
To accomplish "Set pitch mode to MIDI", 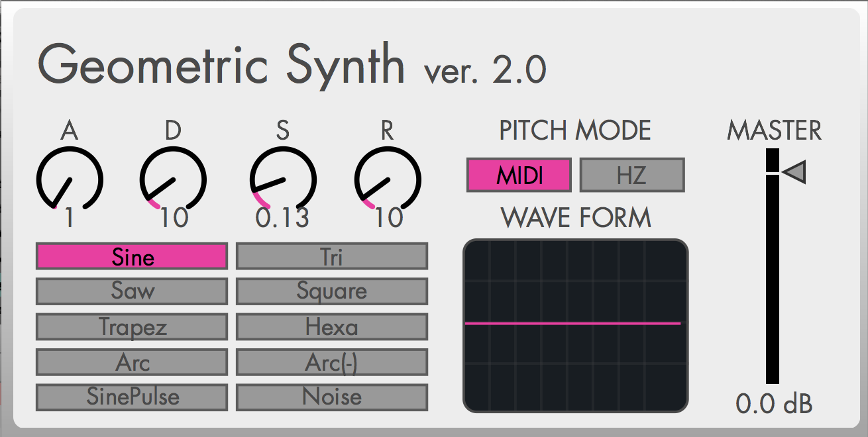I will pos(519,175).
